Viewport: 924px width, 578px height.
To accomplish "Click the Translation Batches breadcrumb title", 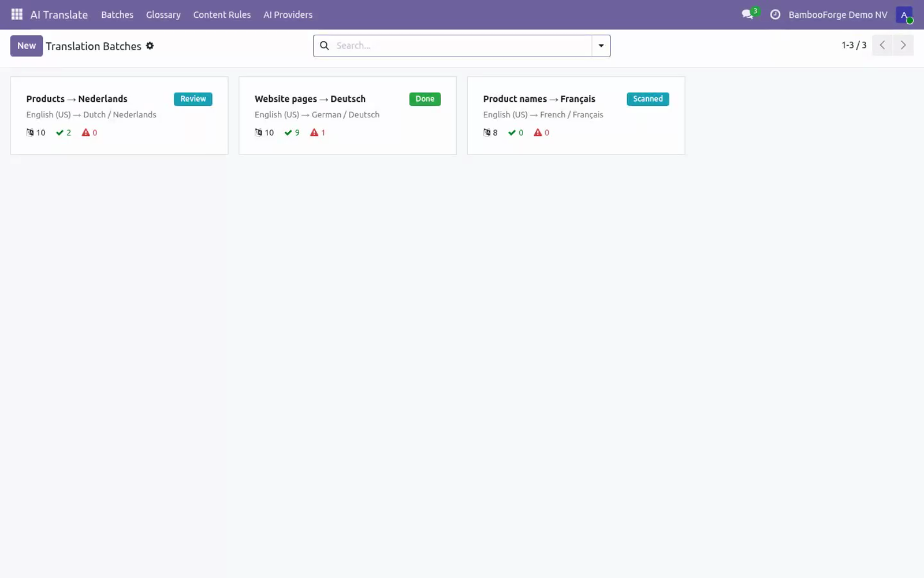I will click(94, 46).
